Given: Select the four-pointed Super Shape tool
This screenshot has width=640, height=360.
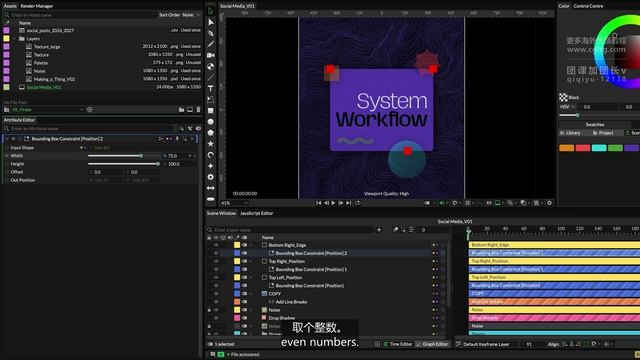Looking at the screenshot, I should point(211,166).
